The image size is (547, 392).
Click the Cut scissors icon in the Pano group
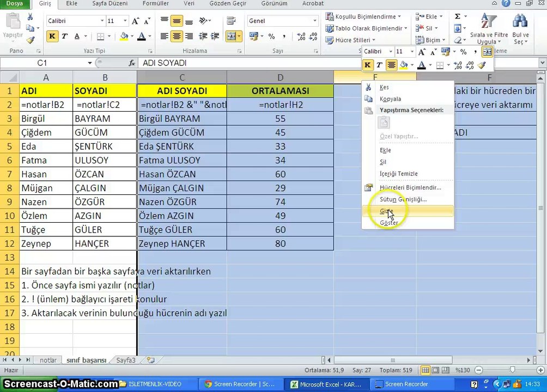click(31, 17)
